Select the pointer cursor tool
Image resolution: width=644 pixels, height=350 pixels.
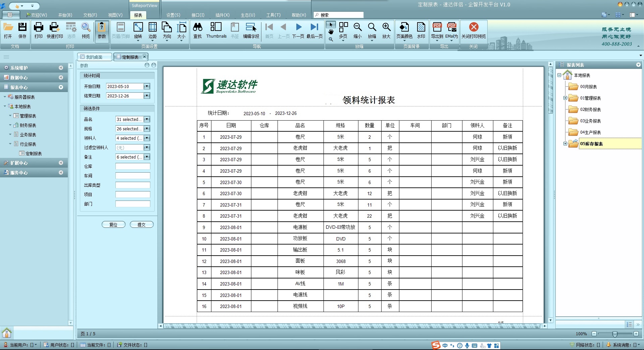(x=331, y=25)
